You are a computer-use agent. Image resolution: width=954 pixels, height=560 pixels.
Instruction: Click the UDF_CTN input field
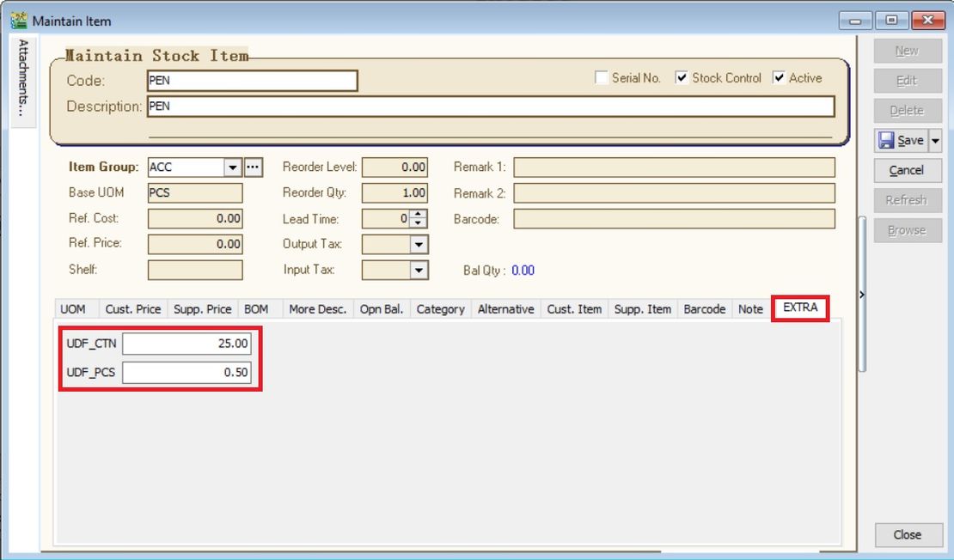(x=187, y=344)
